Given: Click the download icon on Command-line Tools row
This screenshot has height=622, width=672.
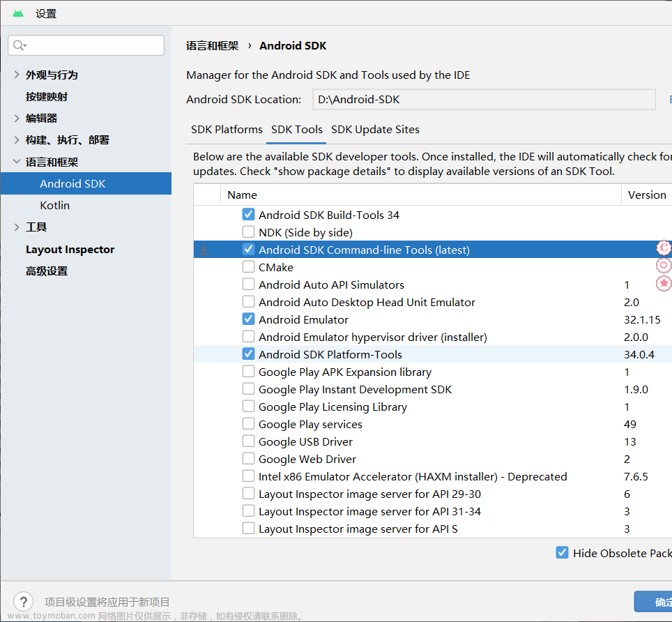Looking at the screenshot, I should 204,250.
